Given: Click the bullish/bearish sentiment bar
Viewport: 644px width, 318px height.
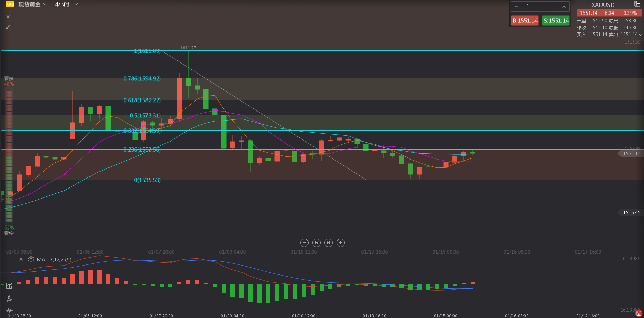Looking at the screenshot, I should [9, 155].
